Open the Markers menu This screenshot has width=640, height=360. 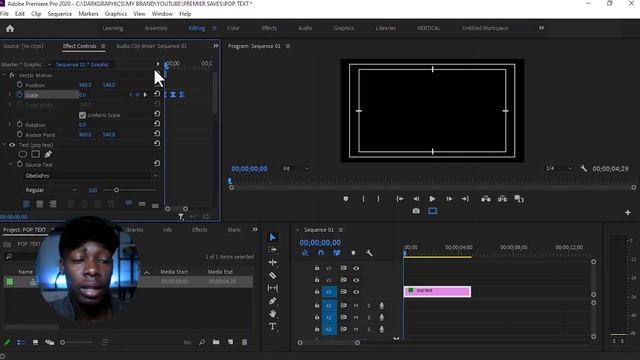[88, 13]
